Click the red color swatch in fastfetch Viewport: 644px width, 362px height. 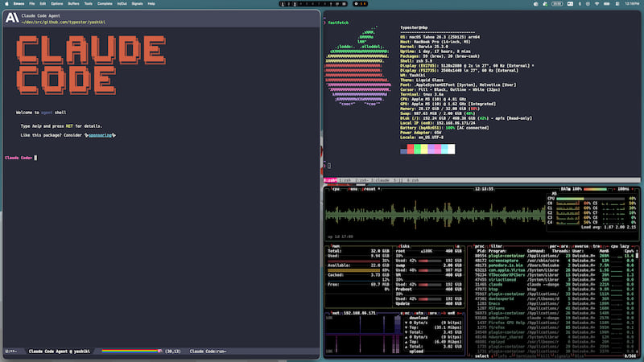411,149
